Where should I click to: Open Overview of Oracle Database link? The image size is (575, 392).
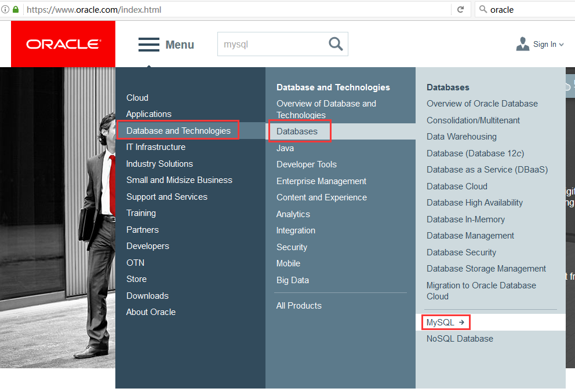[x=482, y=104]
